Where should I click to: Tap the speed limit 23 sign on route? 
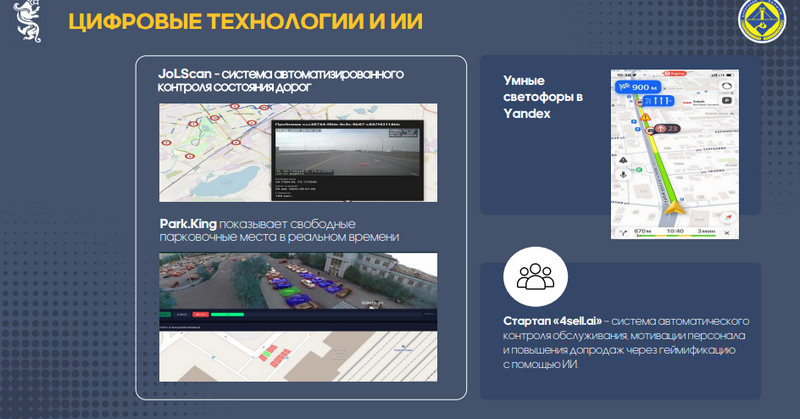pos(666,128)
